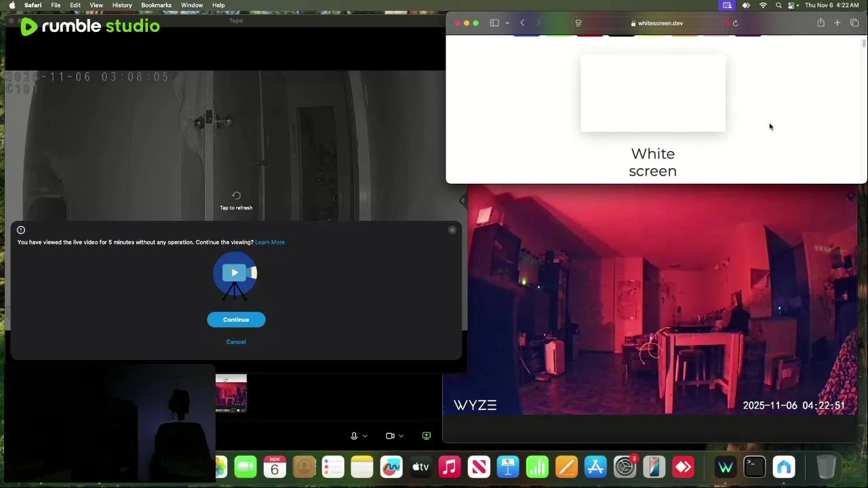Screen dimensions: 868x488
Task: Open a new Safari tab with plus
Action: tap(837, 23)
